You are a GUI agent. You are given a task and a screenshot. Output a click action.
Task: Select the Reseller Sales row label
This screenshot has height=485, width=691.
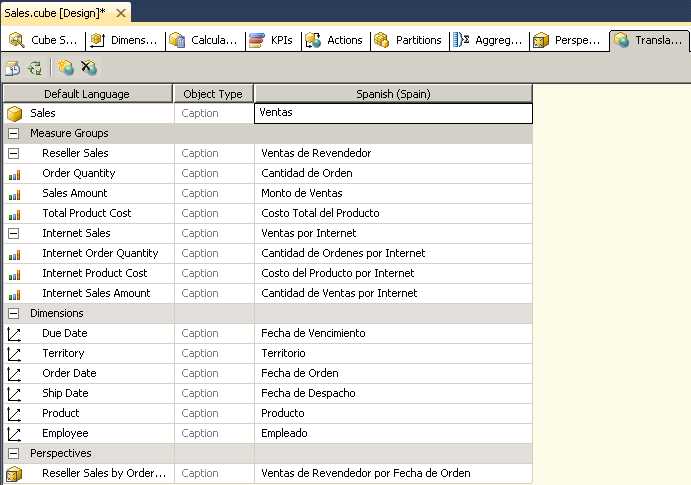75,153
